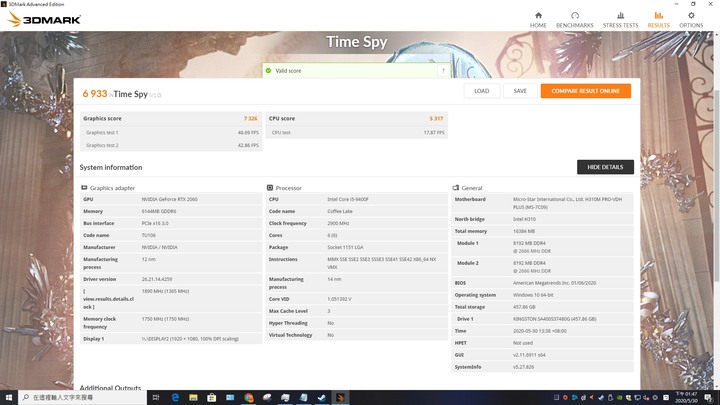Click HIDE DETAILS button
This screenshot has width=720, height=405.
pyautogui.click(x=605, y=167)
